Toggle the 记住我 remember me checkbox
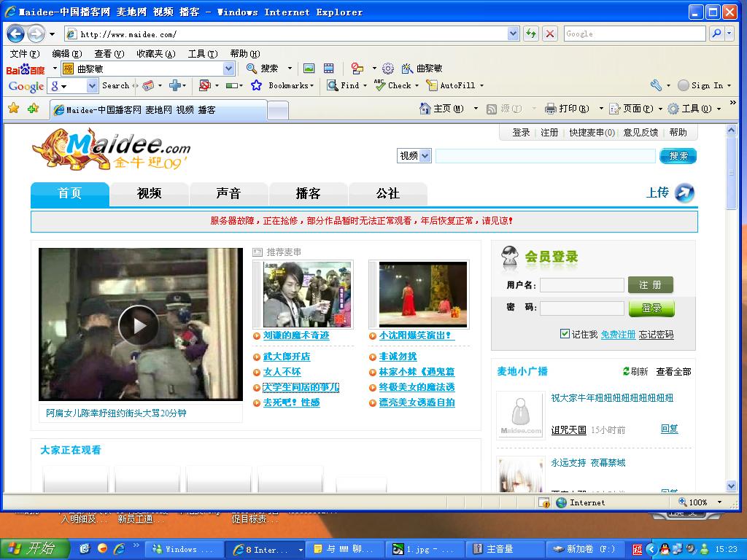This screenshot has height=560, width=747. click(x=565, y=334)
